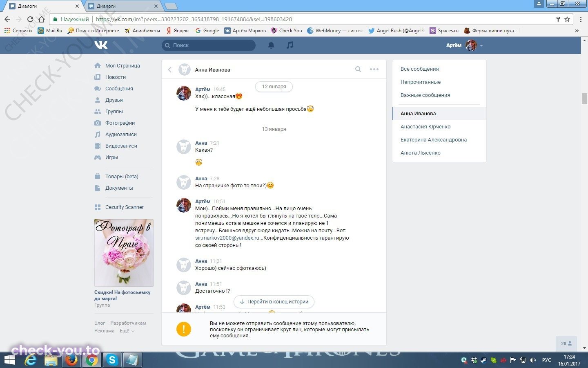
Task: Click the РУС language indicator in tray
Action: tap(546, 360)
